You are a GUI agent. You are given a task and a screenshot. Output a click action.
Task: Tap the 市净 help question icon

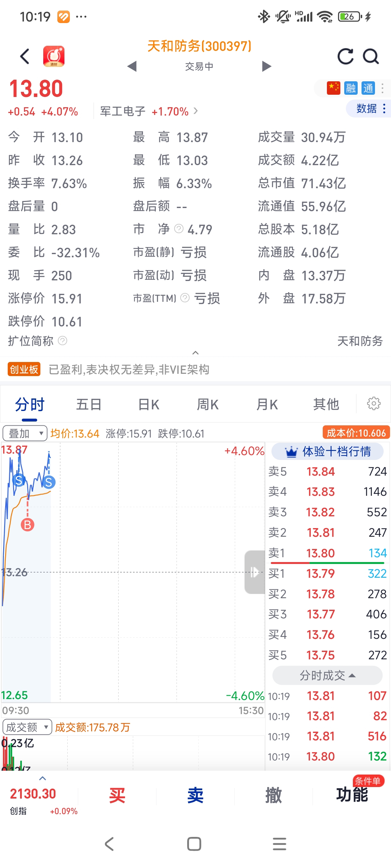[179, 229]
